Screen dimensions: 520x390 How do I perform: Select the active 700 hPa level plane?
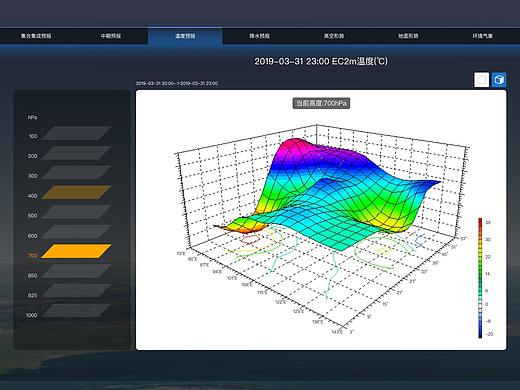76,251
